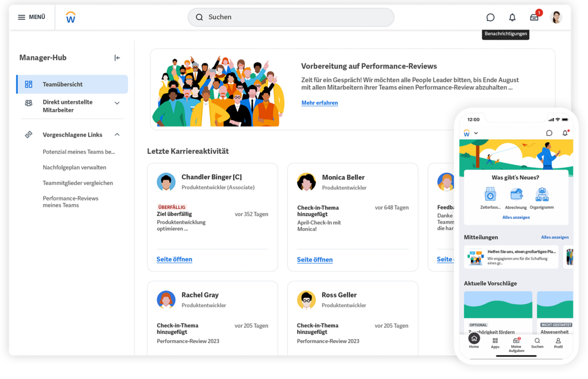
Task: Click Alles anzeigen under Was gibt's Neues
Action: (x=516, y=217)
